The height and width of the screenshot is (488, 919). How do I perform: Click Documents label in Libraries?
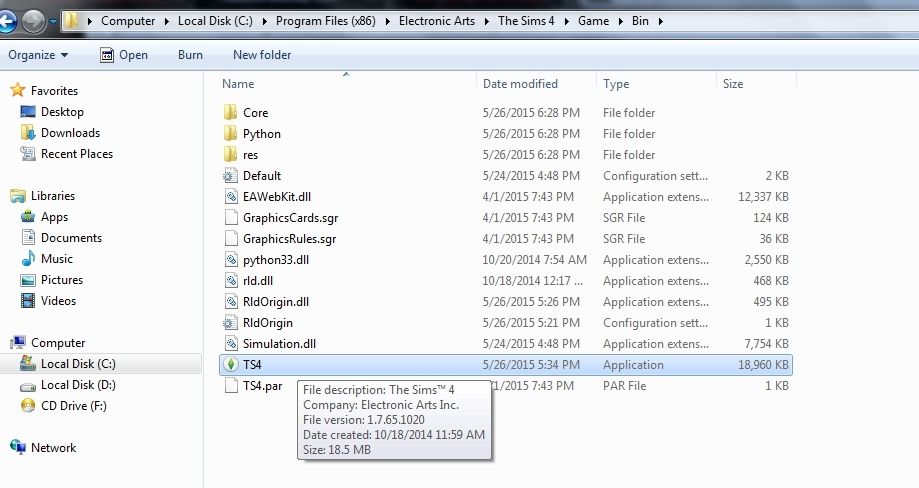click(x=72, y=238)
